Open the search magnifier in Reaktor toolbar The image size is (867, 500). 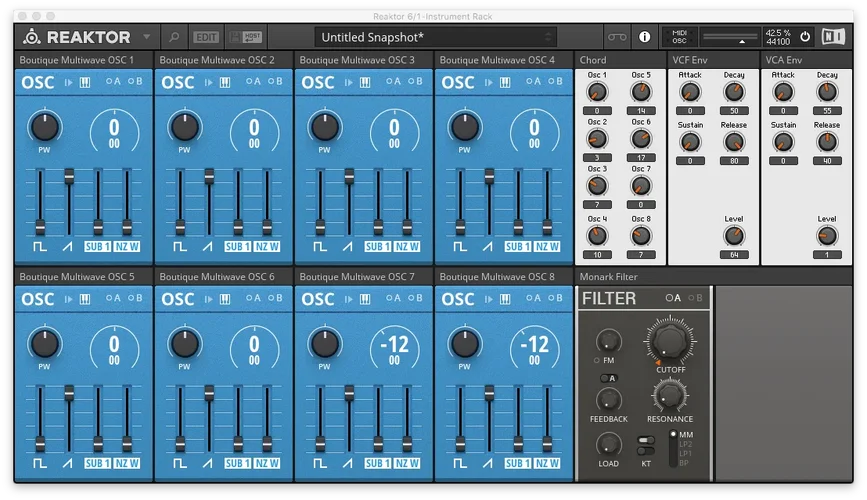coord(174,37)
